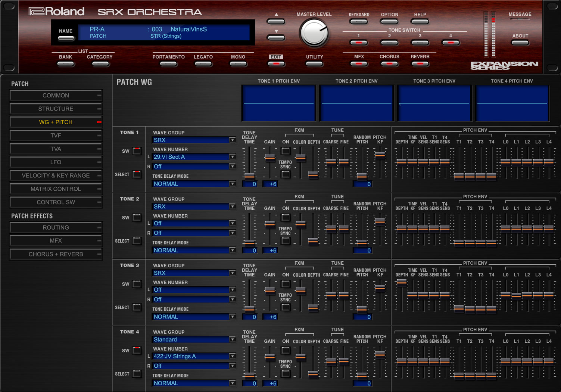
Task: Open the BANK list button
Action: tap(65, 64)
